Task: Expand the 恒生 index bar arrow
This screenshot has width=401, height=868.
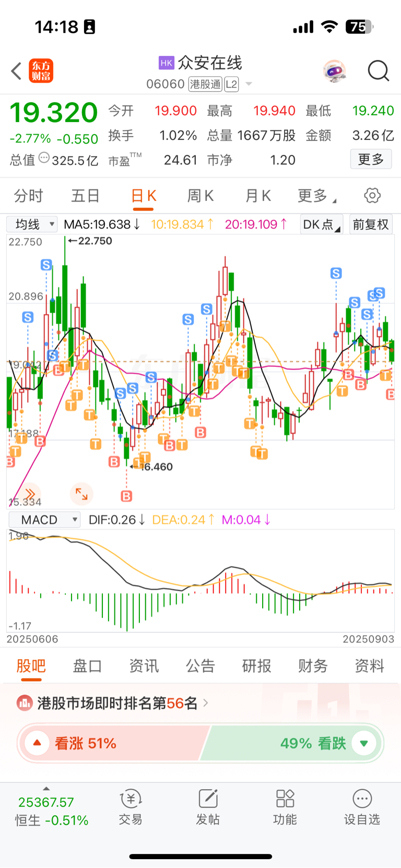Action: pyautogui.click(x=46, y=789)
